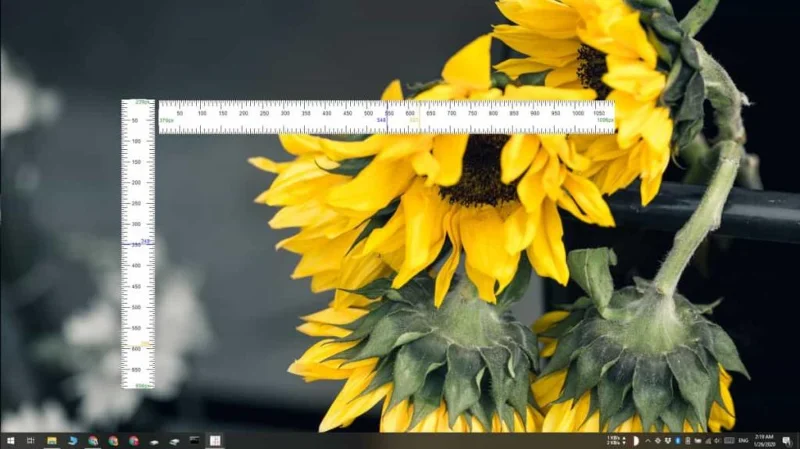Open the clock and date flyout
Viewport: 800px width, 449px height.
click(765, 441)
